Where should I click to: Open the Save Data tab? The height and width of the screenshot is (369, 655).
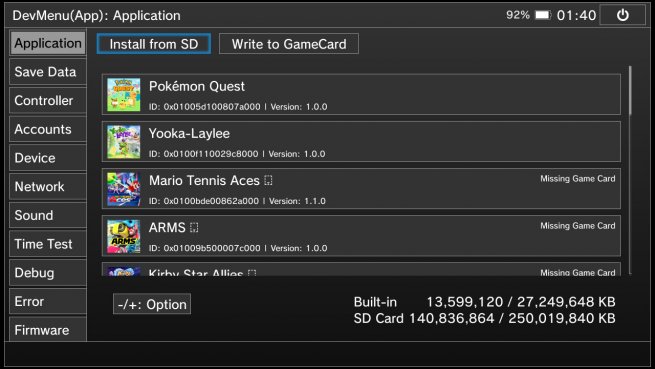pyautogui.click(x=48, y=72)
